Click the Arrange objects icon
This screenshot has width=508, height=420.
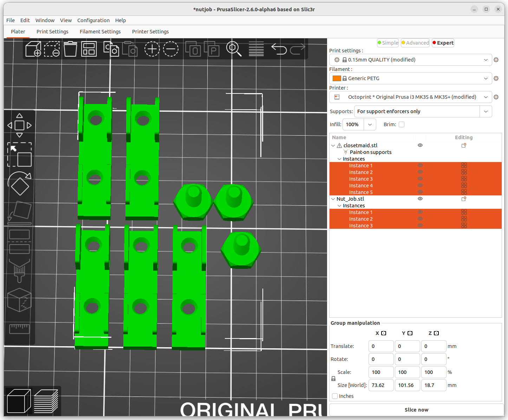[x=89, y=49]
